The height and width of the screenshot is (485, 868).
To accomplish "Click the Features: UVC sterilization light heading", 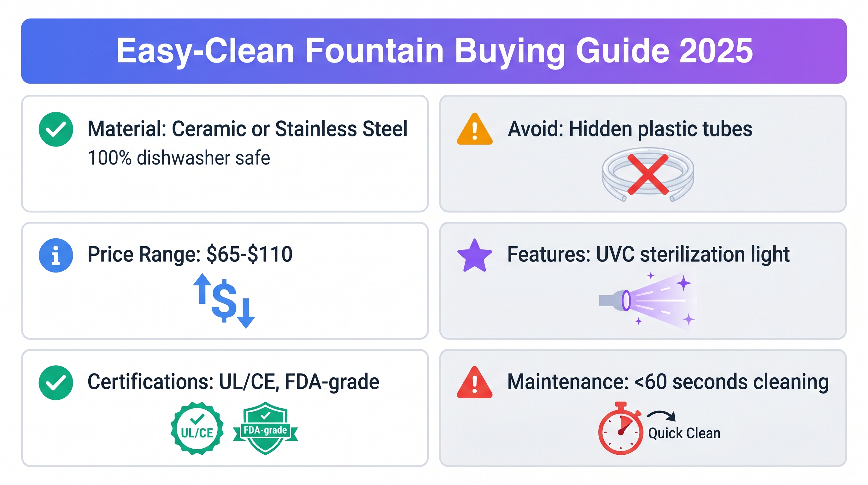I will (x=648, y=254).
